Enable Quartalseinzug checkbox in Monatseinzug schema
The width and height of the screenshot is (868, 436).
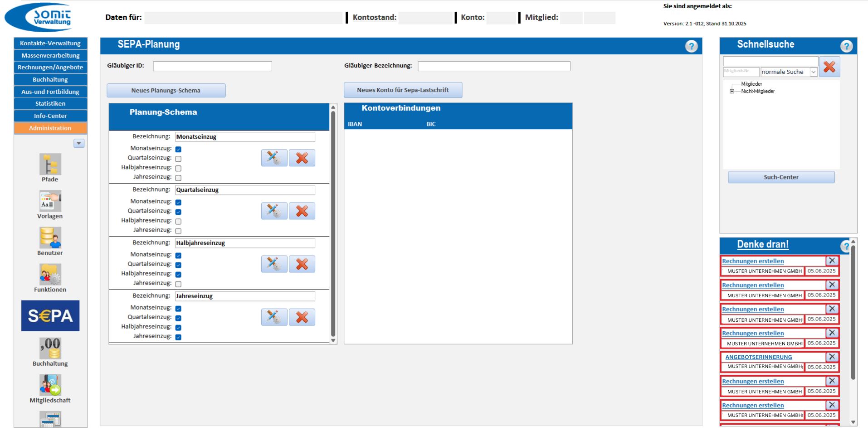(x=178, y=159)
